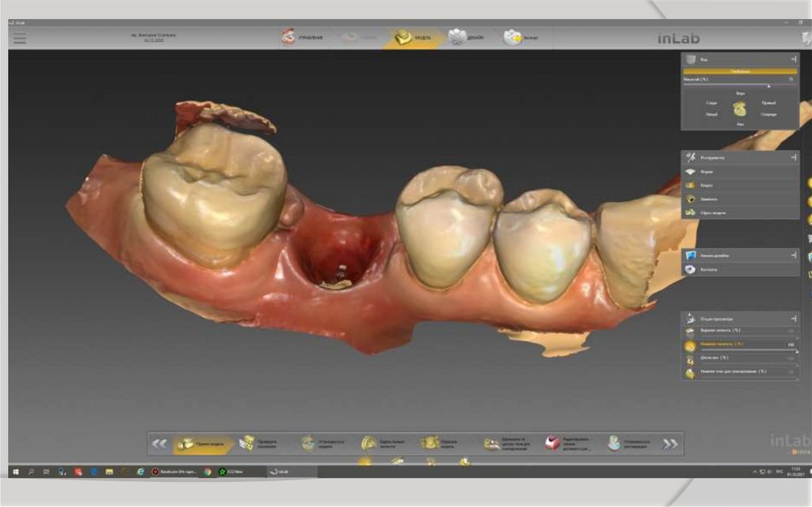Image resolution: width=812 pixels, height=507 pixels.
Task: Select the greyed-out Scan phase
Action: click(359, 37)
